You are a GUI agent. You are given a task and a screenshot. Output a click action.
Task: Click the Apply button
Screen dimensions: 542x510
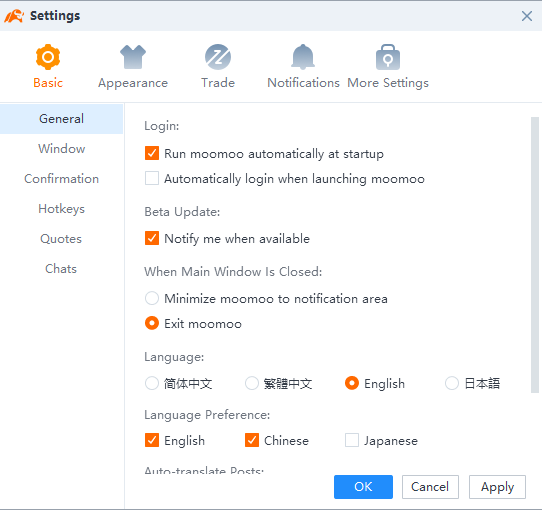pos(497,487)
